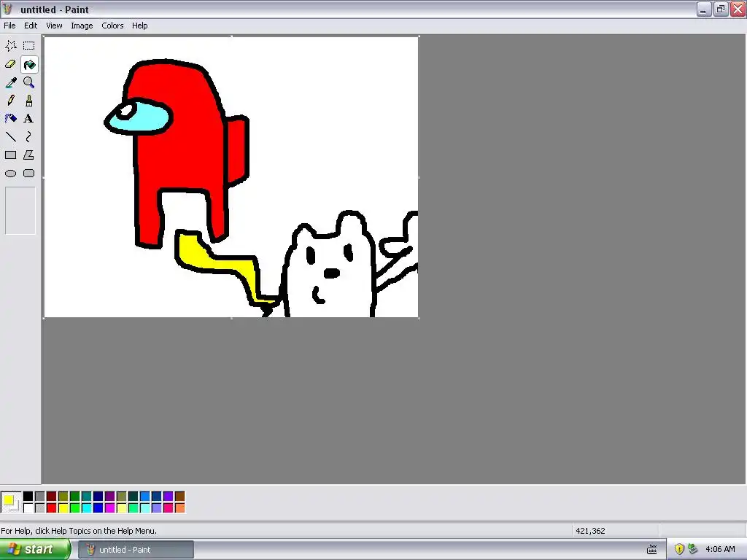747x560 pixels.
Task: Pick the dark gray color swatch
Action: tap(39, 497)
